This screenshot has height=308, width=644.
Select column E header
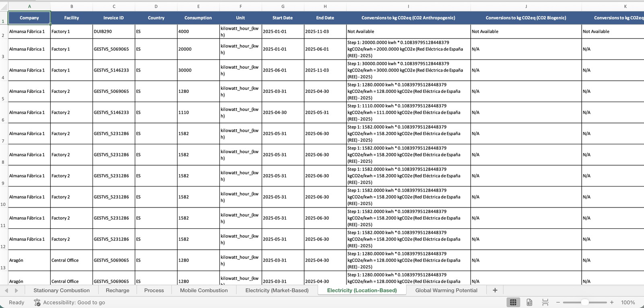pos(198,6)
